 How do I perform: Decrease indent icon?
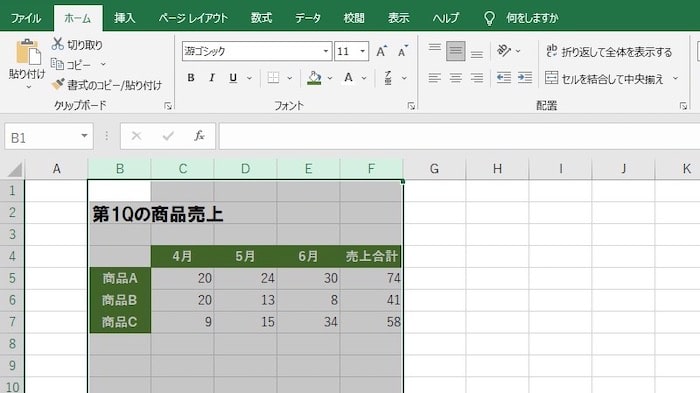click(x=504, y=78)
